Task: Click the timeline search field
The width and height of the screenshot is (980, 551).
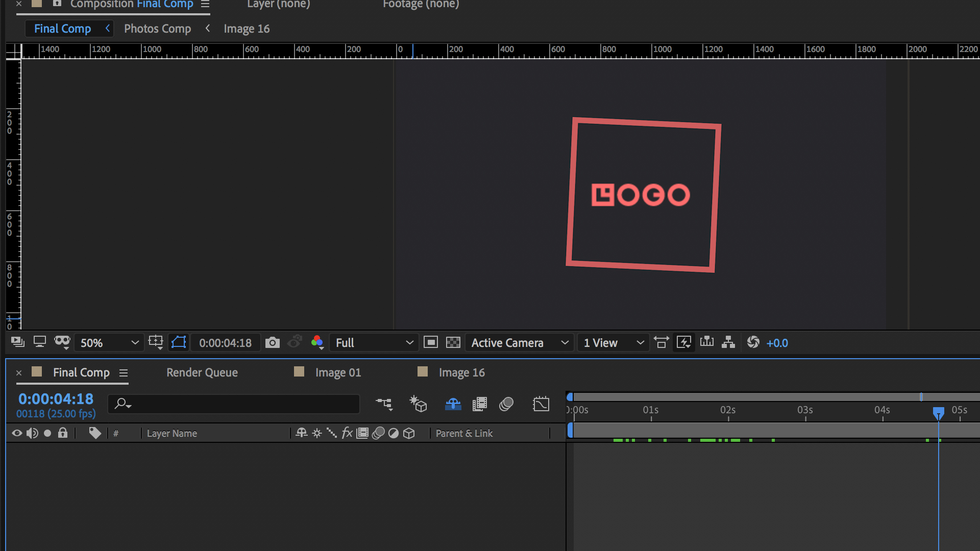Action: point(234,404)
